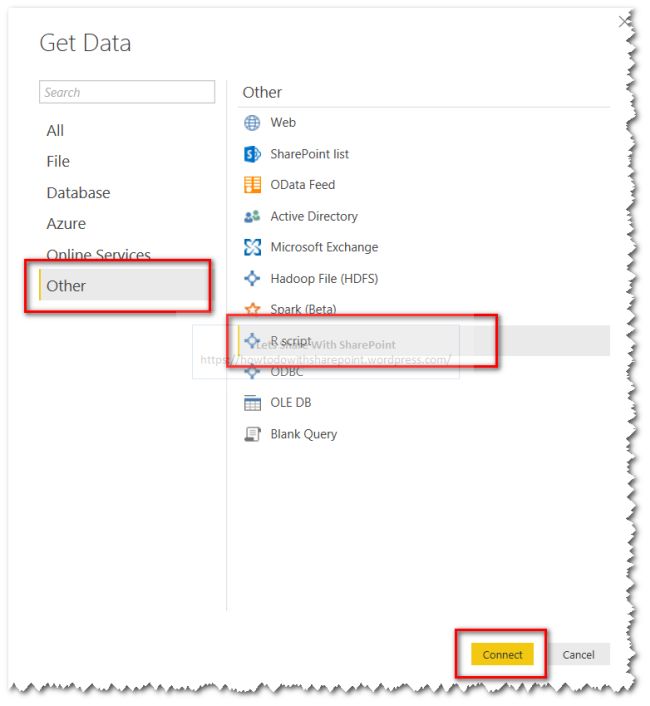
Task: Click the Hadoop File (HDFS) icon
Action: pyautogui.click(x=252, y=278)
